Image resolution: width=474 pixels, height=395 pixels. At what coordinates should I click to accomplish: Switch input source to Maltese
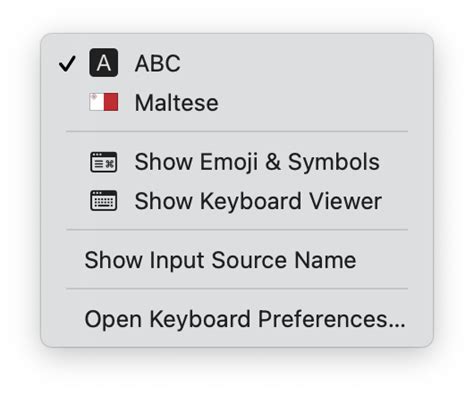[x=237, y=102]
